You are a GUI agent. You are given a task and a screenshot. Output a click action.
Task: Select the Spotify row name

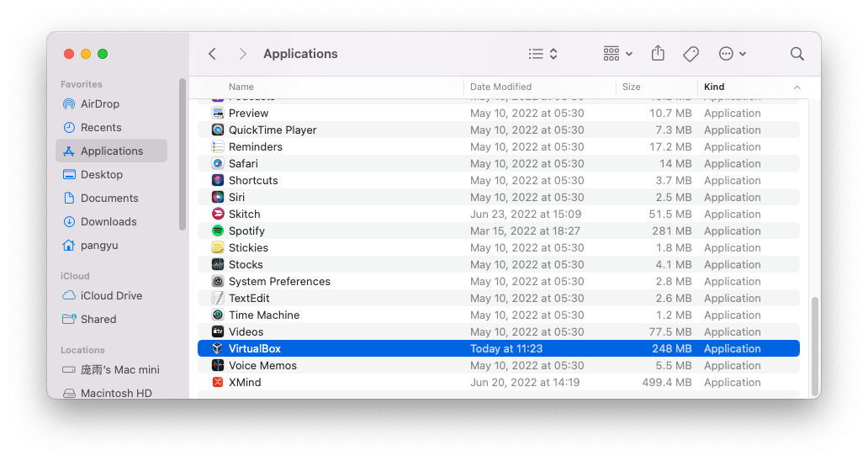(x=247, y=231)
